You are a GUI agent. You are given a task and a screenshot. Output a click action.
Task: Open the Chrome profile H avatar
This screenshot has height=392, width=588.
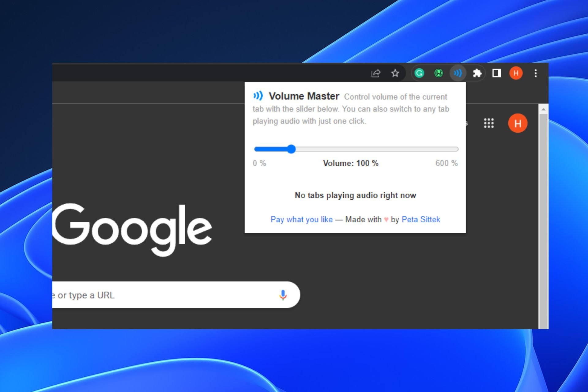[x=516, y=73]
